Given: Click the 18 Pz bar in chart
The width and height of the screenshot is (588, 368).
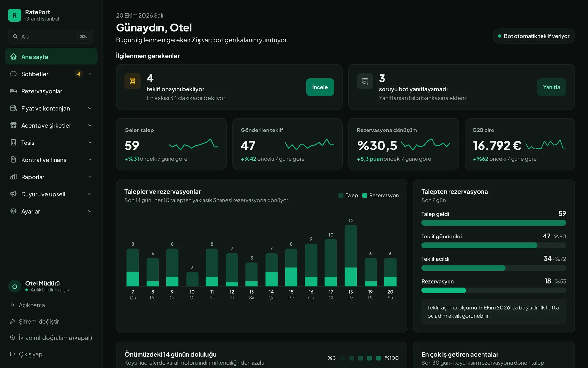Looking at the screenshot, I should 351,255.
